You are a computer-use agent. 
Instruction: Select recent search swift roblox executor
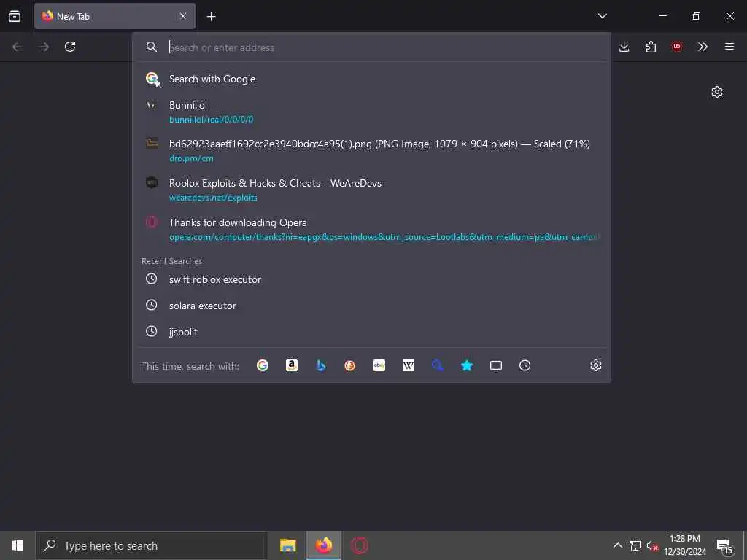pyautogui.click(x=371, y=279)
